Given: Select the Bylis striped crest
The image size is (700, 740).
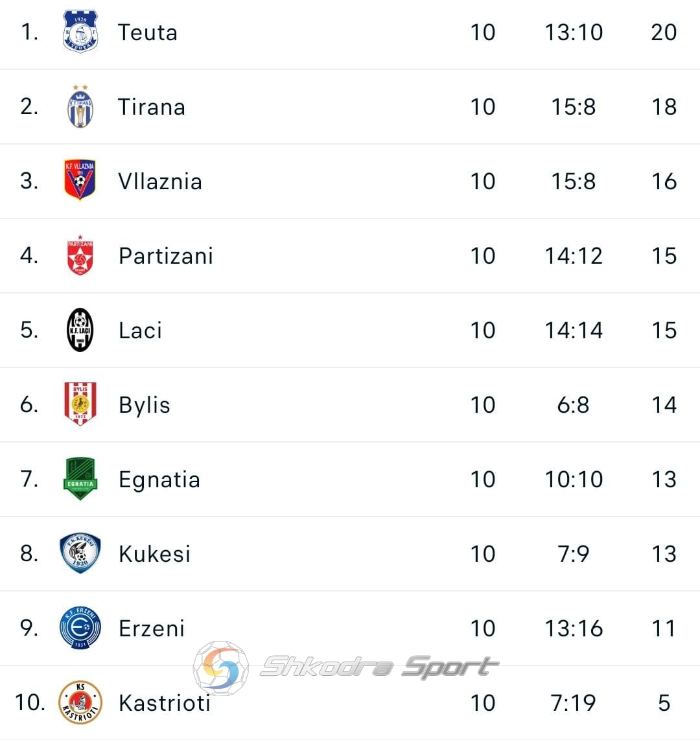Looking at the screenshot, I should [80, 404].
